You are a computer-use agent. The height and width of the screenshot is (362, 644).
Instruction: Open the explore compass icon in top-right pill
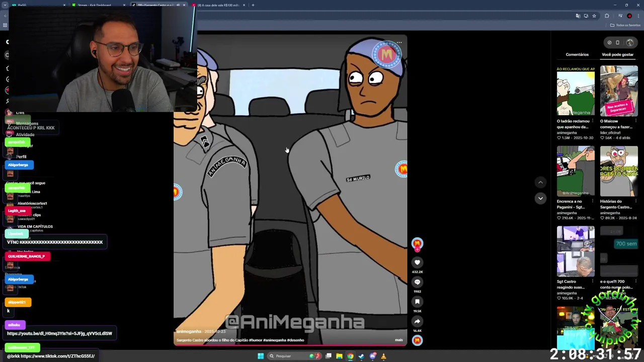coord(609,43)
